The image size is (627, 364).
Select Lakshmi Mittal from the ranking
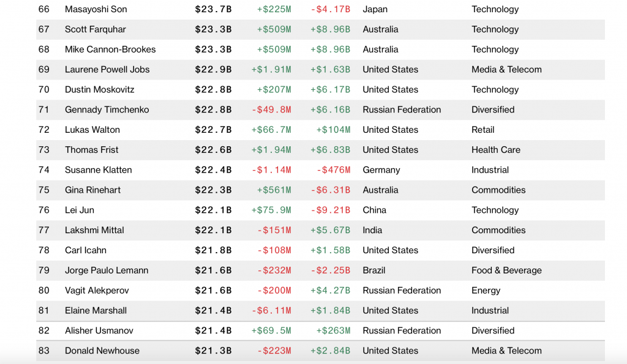(94, 231)
